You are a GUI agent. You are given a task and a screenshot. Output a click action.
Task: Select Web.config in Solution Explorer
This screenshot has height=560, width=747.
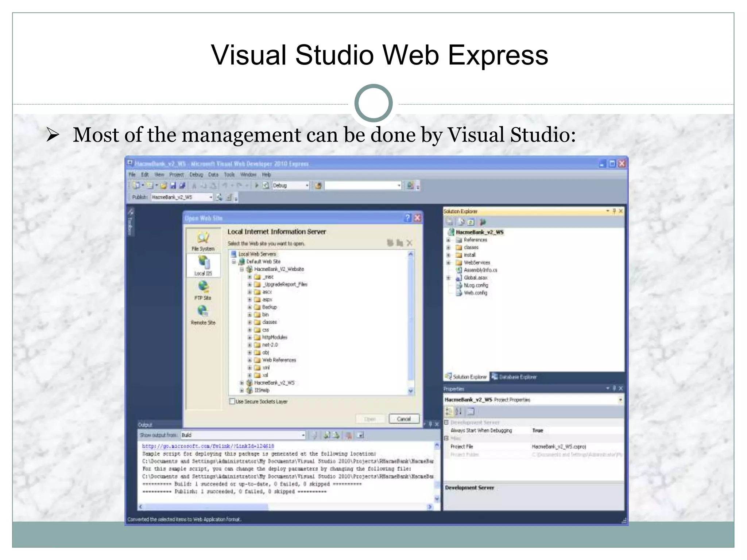pos(475,293)
